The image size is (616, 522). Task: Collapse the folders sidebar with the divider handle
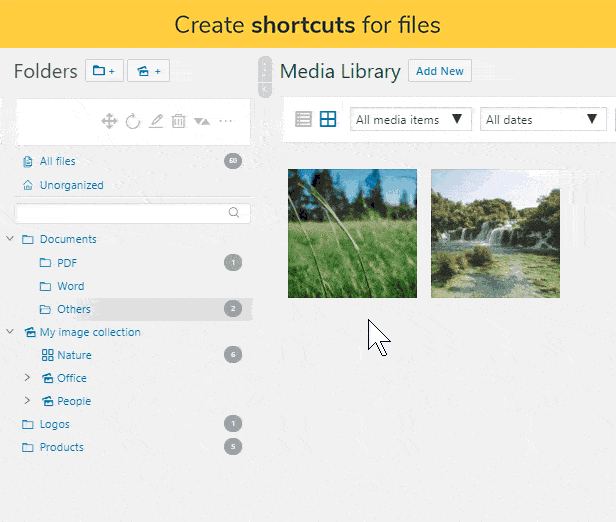[x=264, y=76]
